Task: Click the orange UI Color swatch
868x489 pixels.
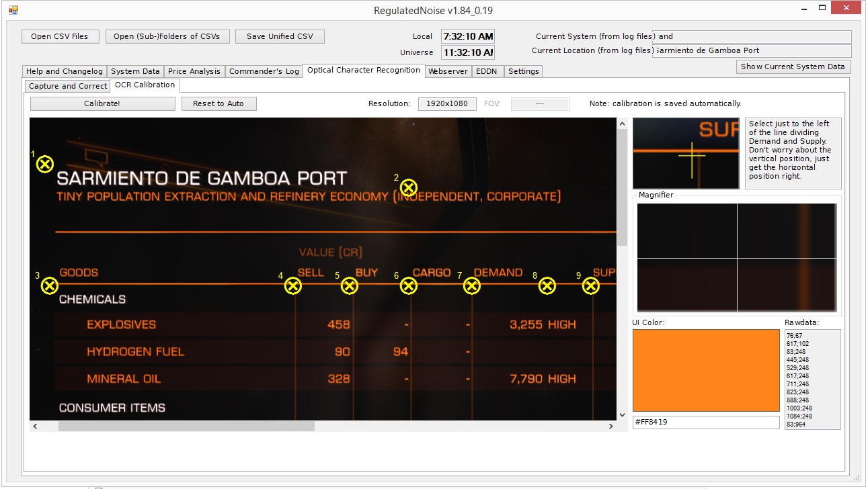Action: point(706,370)
